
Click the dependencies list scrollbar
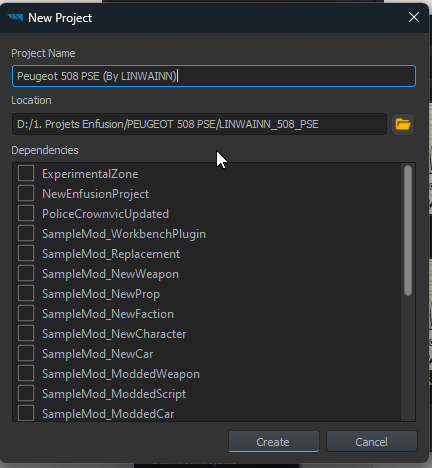tap(408, 230)
